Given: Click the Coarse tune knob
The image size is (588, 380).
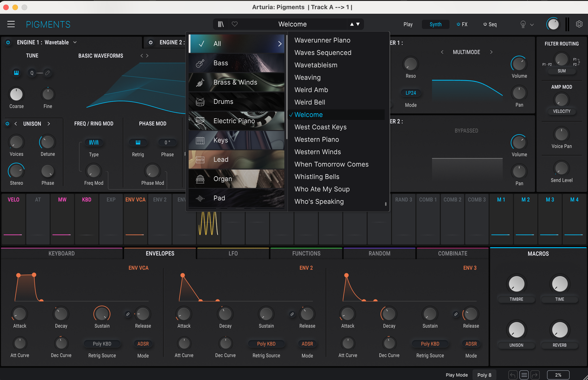Looking at the screenshot, I should (16, 94).
